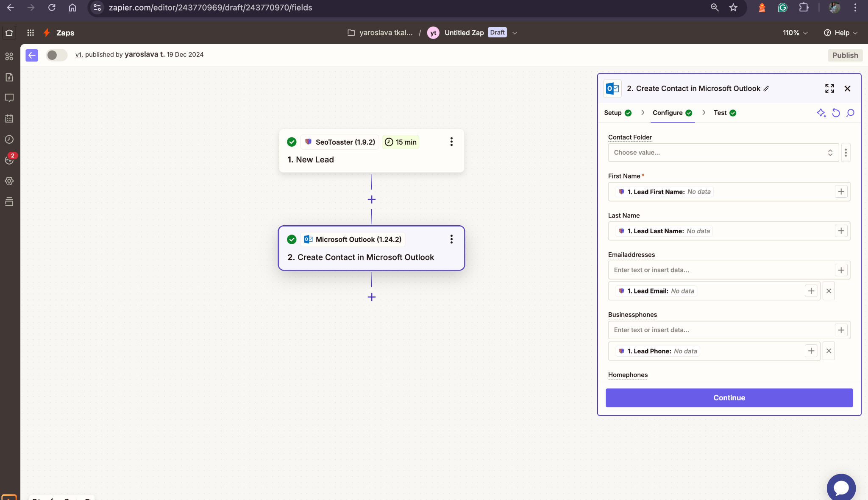The height and width of the screenshot is (500, 868).
Task: Open the chat support bubble
Action: (841, 488)
